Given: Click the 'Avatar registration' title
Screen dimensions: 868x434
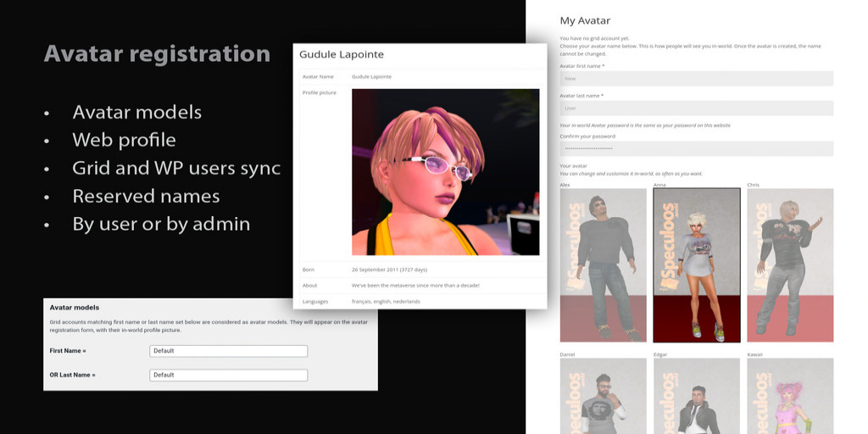Looking at the screenshot, I should [x=157, y=53].
